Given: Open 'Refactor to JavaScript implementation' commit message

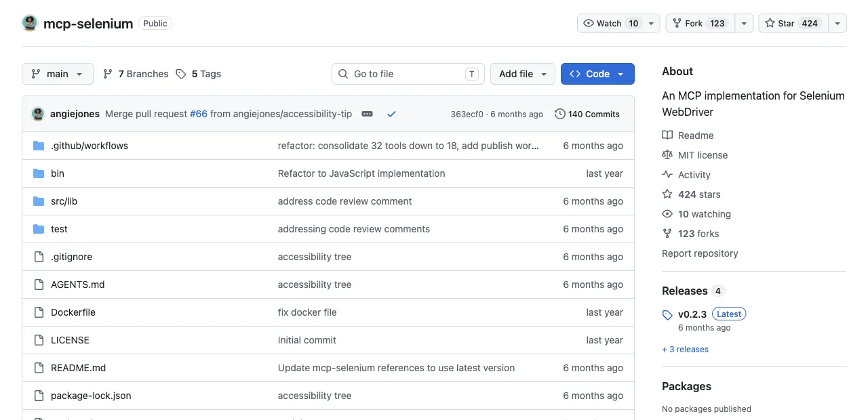Looking at the screenshot, I should click(x=361, y=173).
